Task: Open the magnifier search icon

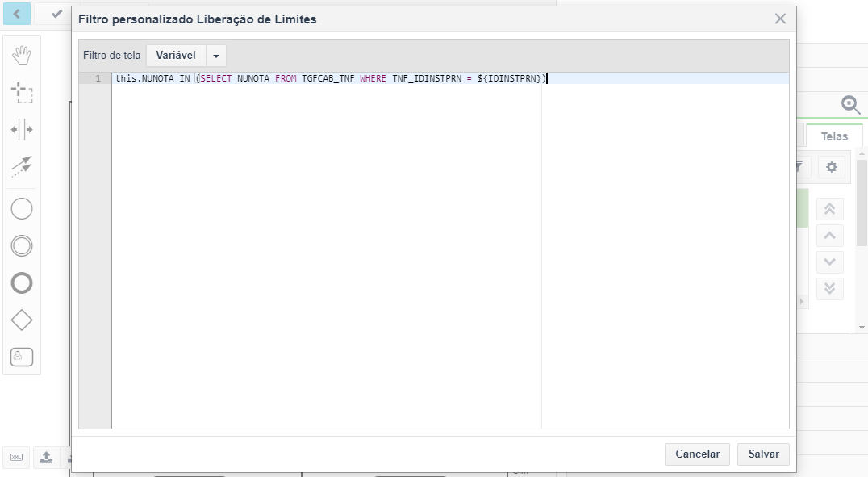Action: [x=850, y=105]
